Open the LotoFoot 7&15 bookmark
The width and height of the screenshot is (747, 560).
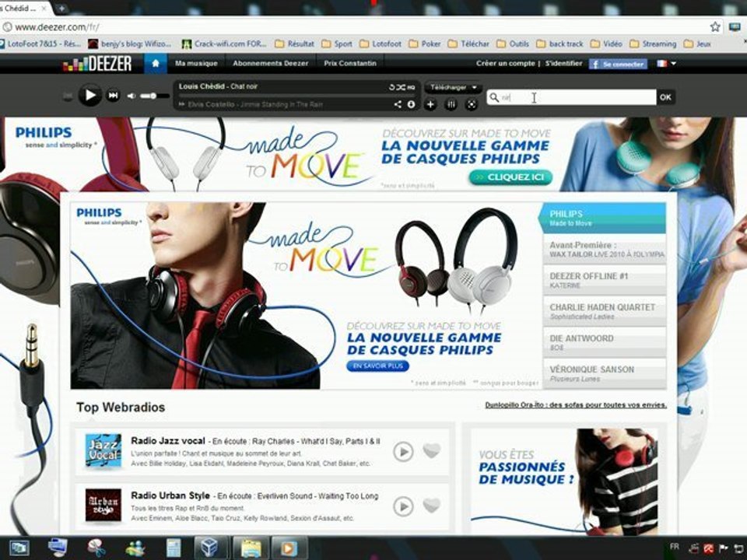[x=40, y=44]
